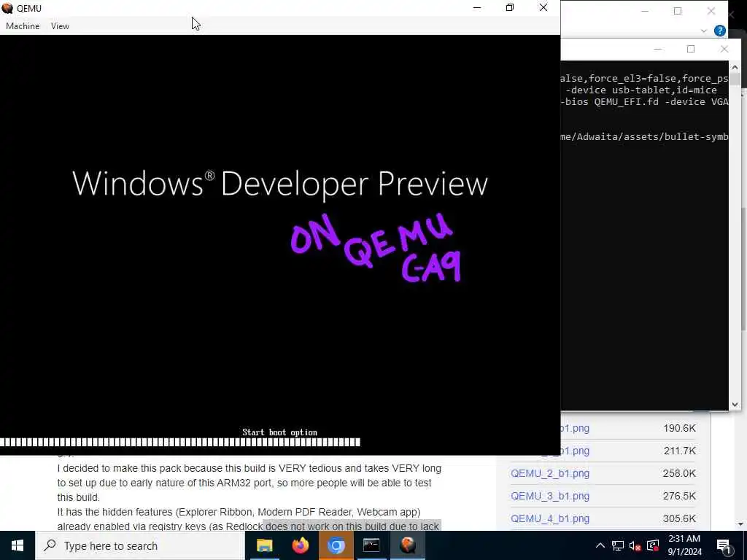Open the Windows Start menu
747x560 pixels.
(x=18, y=545)
